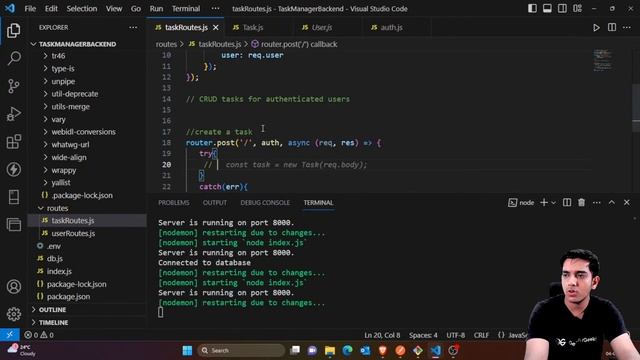Viewport: 640px width, 360px height.
Task: Open the Explorer view in activity bar
Action: point(13,31)
